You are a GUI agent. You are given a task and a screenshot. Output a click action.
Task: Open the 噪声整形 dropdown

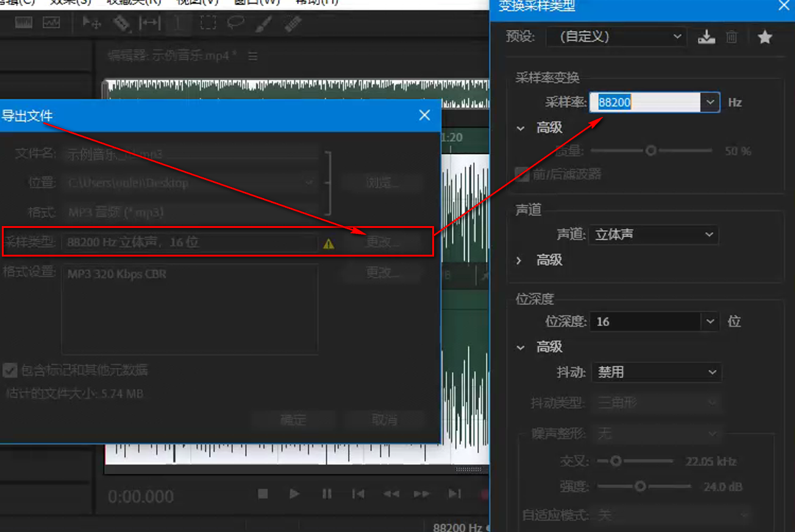(x=657, y=434)
